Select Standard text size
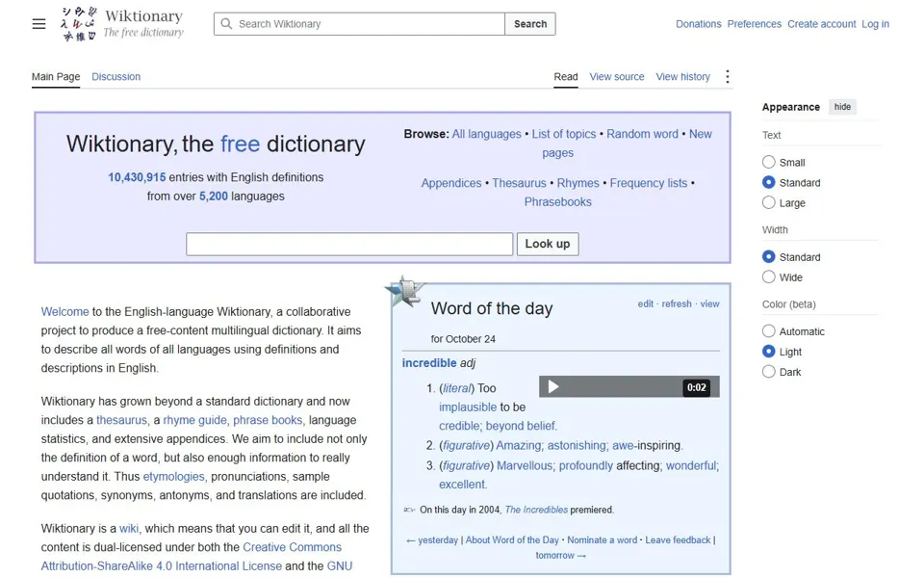This screenshot has height=578, width=924. point(768,182)
